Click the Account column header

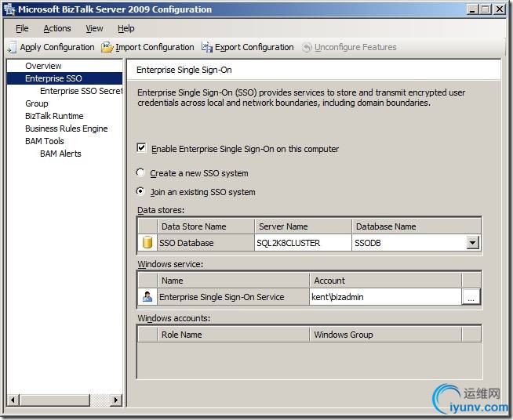(385, 281)
